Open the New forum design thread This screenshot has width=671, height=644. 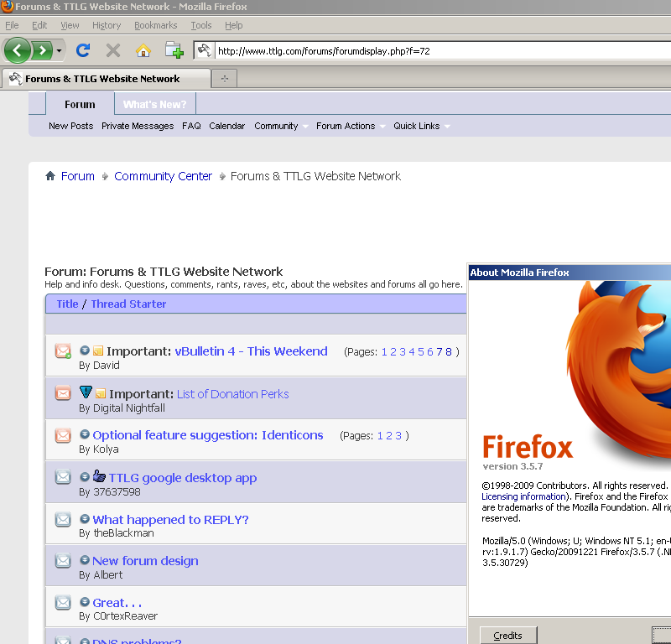[x=145, y=560]
